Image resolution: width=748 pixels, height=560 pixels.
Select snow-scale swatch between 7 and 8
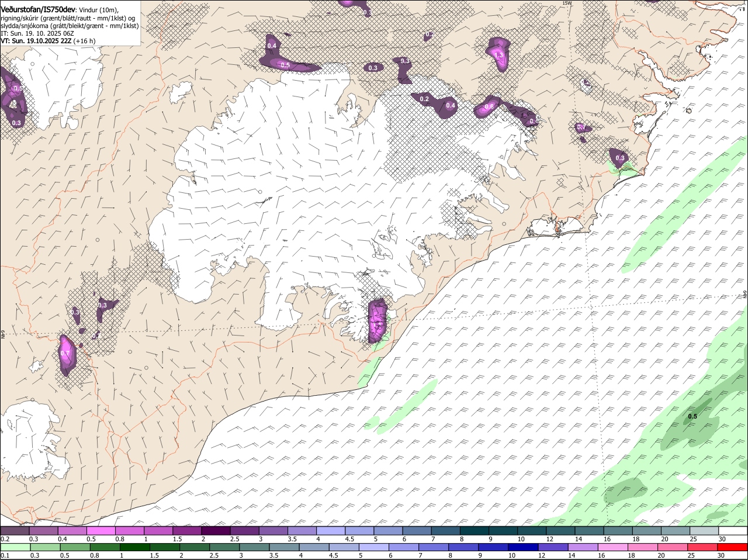coord(445,531)
